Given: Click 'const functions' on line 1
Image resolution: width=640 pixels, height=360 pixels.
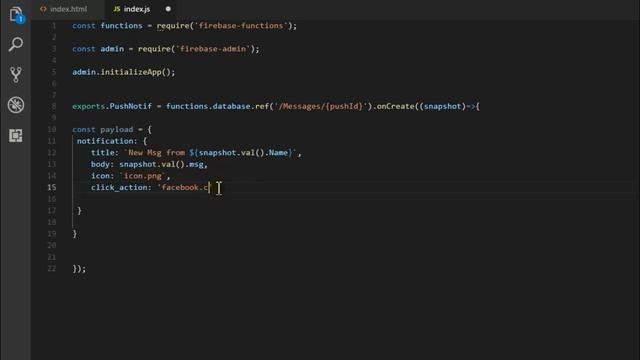Looking at the screenshot, I should [x=107, y=26].
